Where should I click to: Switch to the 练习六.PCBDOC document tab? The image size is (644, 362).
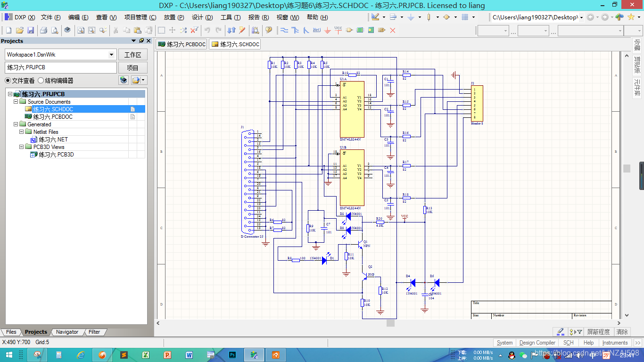click(x=182, y=44)
